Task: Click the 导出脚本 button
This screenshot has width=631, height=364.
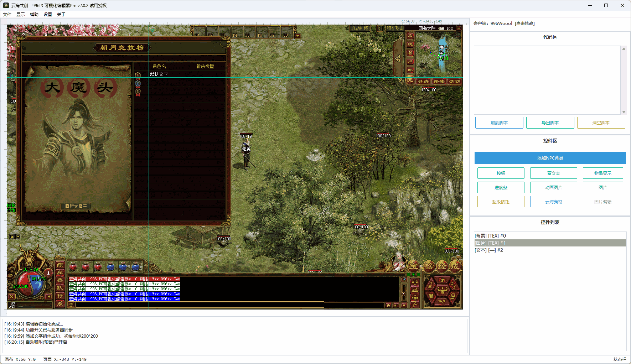Action: (x=550, y=123)
